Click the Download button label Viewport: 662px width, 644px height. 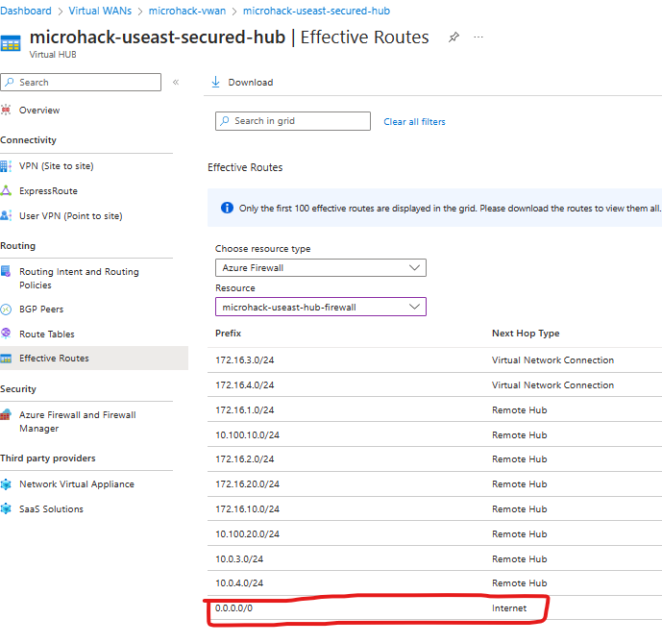tap(251, 83)
